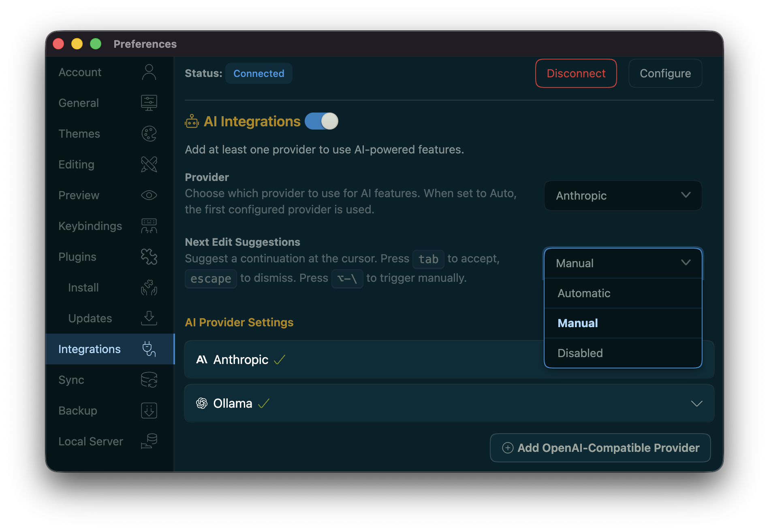The width and height of the screenshot is (769, 532).
Task: Show the Preview preferences
Action: (x=110, y=195)
